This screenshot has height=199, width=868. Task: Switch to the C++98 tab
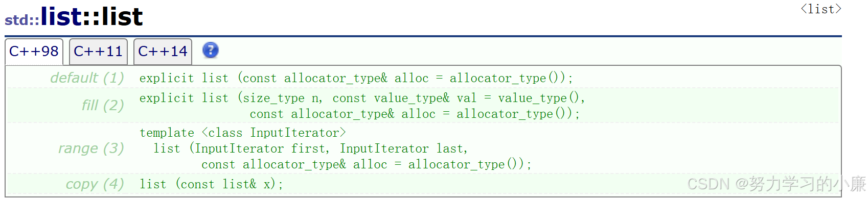(34, 52)
